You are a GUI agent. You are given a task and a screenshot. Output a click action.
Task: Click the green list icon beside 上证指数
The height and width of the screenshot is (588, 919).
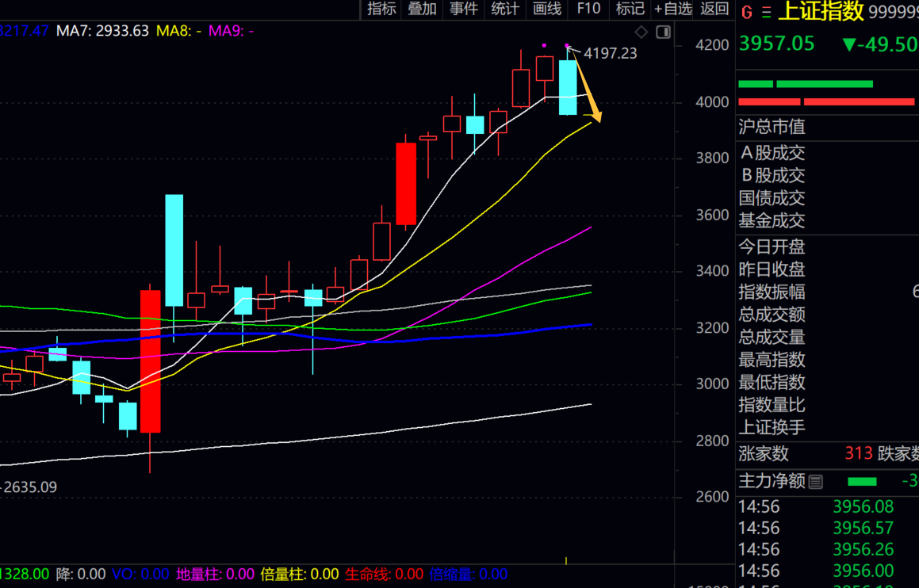766,12
